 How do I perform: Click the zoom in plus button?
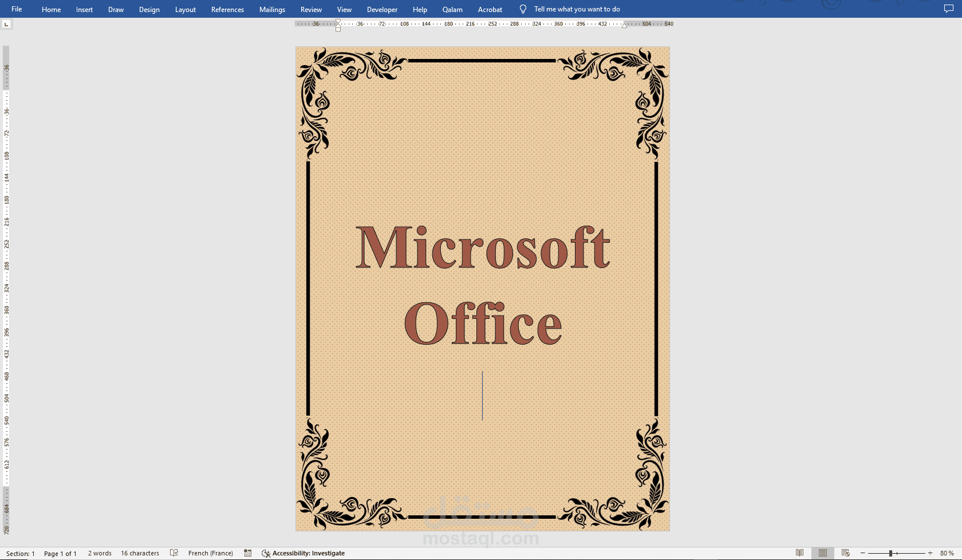pyautogui.click(x=930, y=553)
